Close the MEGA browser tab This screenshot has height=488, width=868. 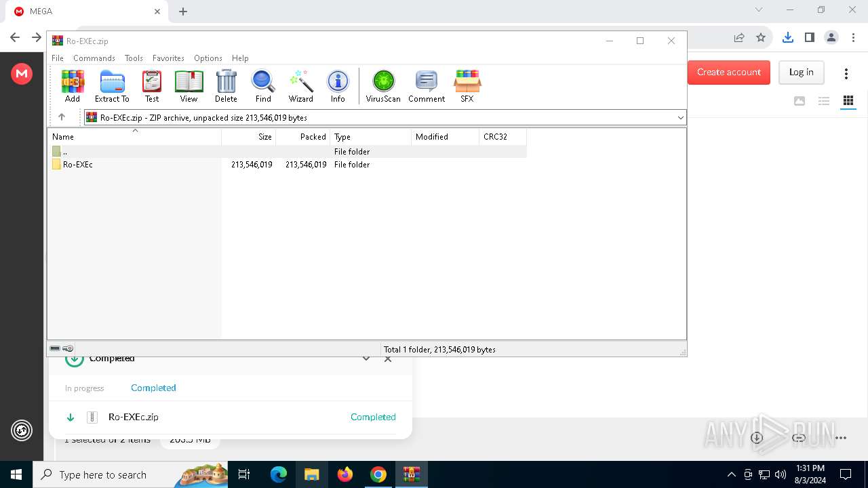(157, 12)
